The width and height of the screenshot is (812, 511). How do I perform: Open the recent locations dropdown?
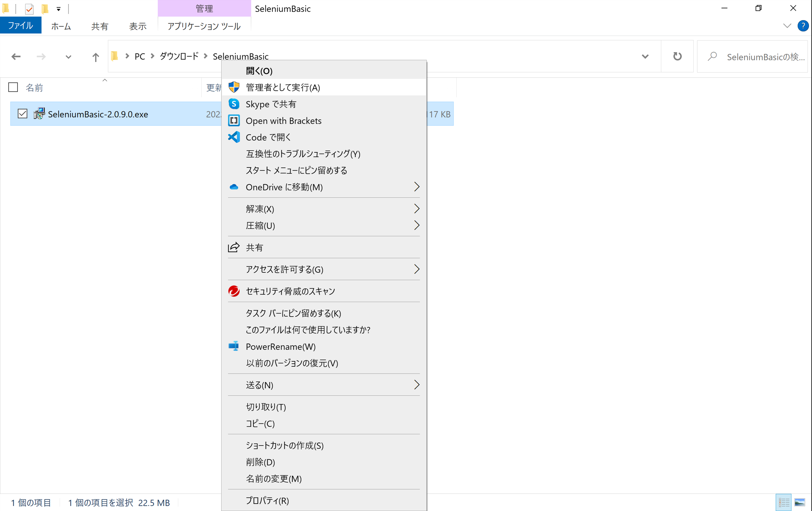coord(68,57)
